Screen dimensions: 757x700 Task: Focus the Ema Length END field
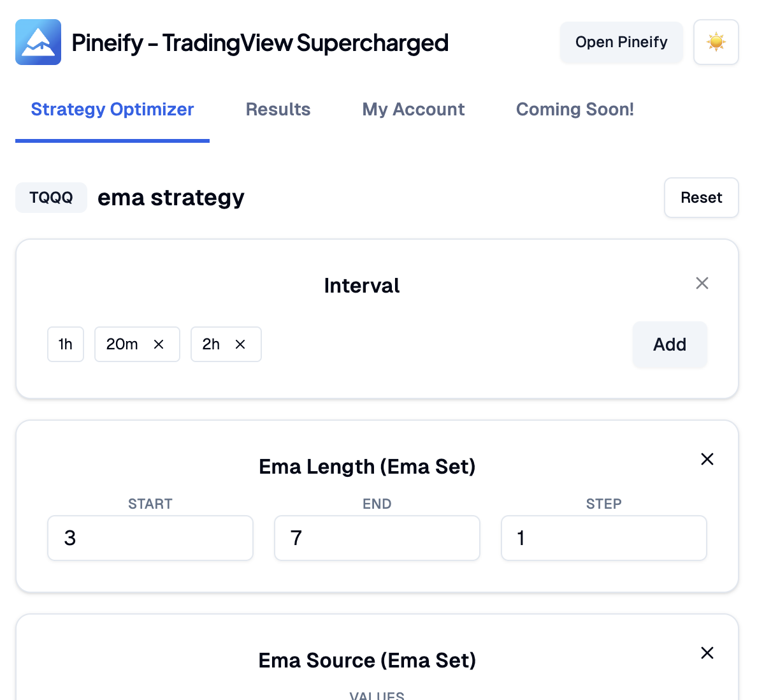tap(377, 538)
